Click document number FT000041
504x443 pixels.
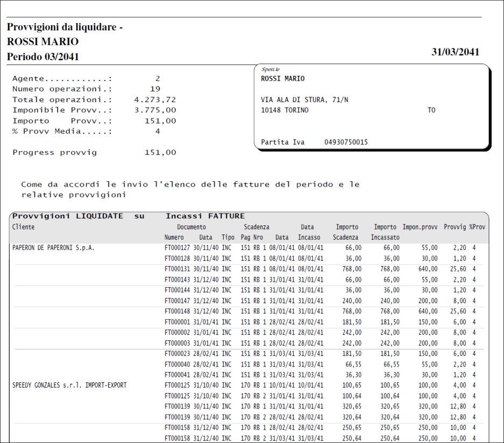pos(177,375)
